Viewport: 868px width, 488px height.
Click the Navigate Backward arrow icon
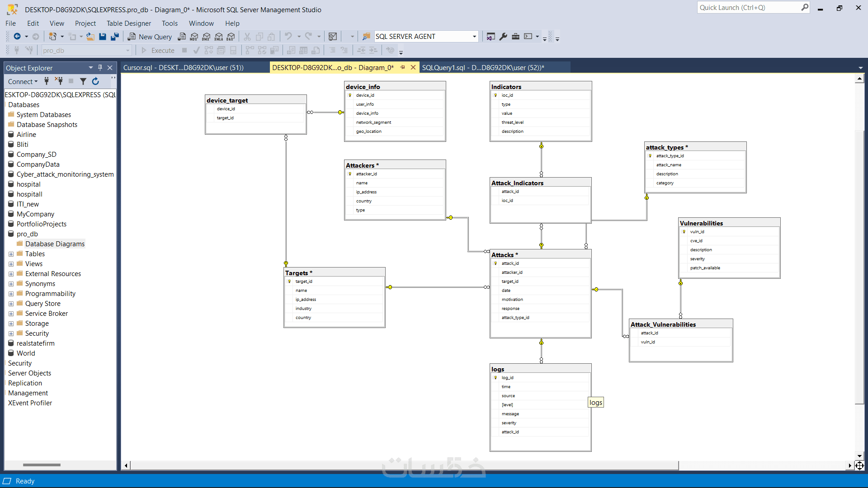pyautogui.click(x=17, y=37)
